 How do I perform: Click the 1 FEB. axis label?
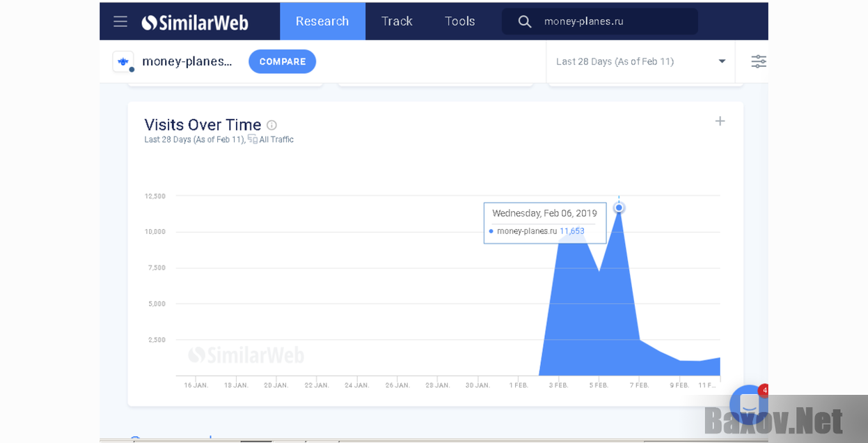[x=519, y=385]
